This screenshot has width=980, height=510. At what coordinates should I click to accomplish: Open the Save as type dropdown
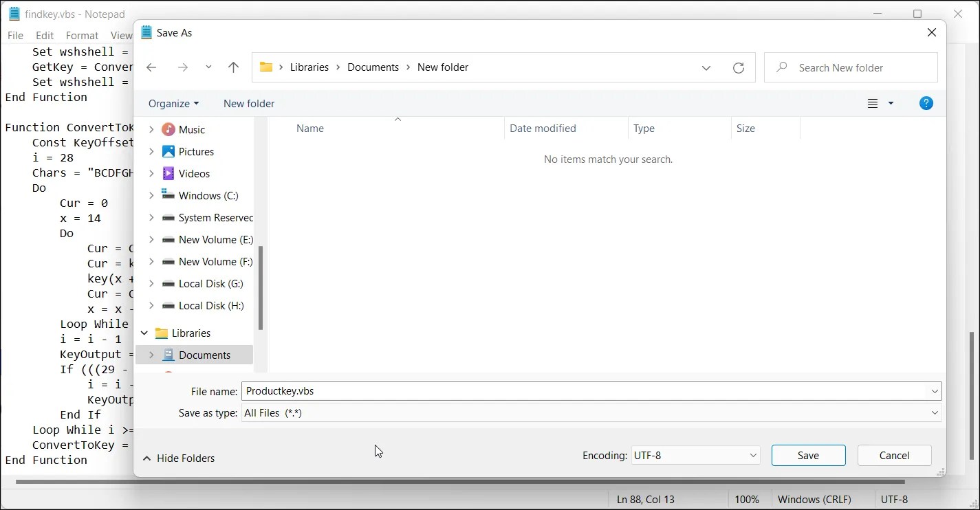(934, 413)
